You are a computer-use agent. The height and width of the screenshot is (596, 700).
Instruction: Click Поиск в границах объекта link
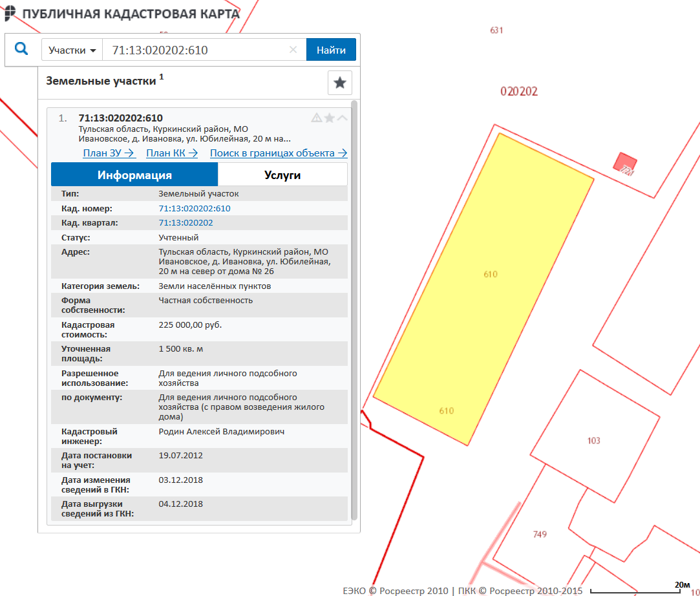(x=279, y=153)
